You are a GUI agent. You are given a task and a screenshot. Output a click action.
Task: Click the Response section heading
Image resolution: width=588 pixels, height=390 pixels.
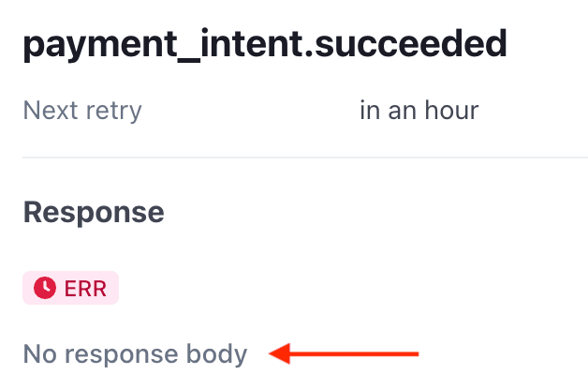[94, 213]
